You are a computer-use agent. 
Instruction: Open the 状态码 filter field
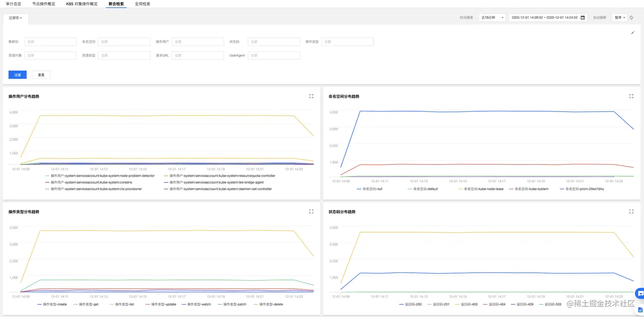tap(274, 42)
